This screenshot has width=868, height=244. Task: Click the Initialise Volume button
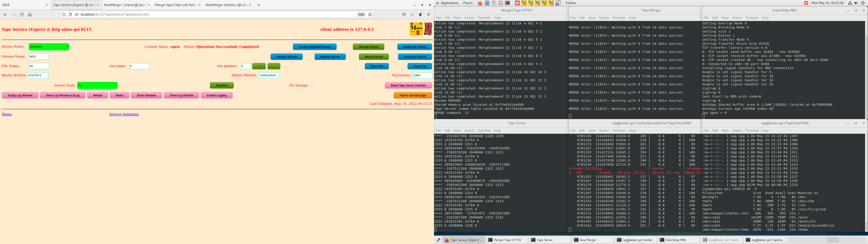pyautogui.click(x=286, y=57)
